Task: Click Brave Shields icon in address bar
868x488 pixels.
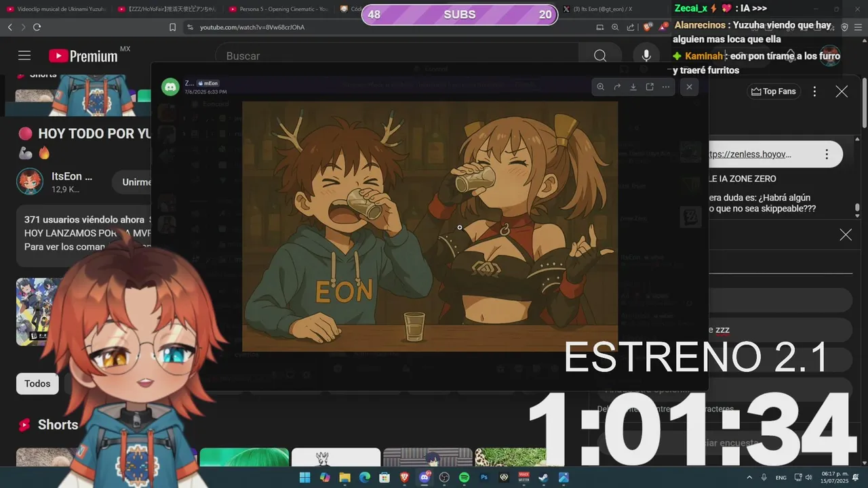Action: [648, 27]
